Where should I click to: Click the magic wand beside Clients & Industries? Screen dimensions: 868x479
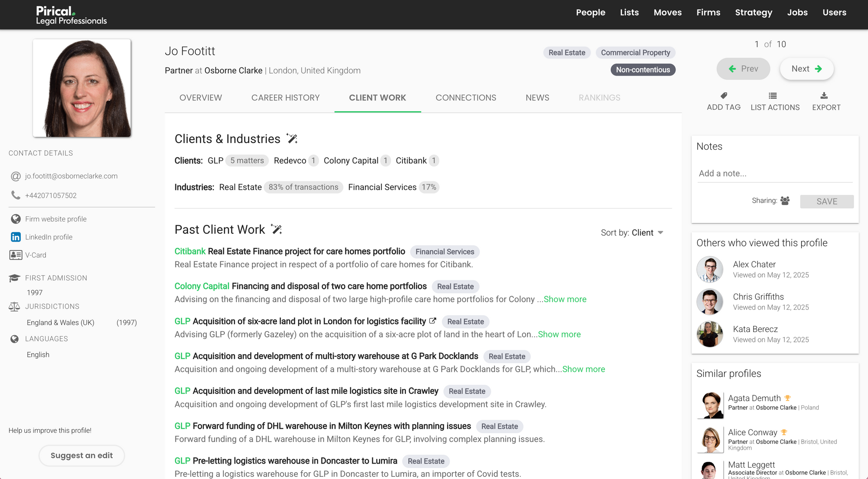coord(292,139)
